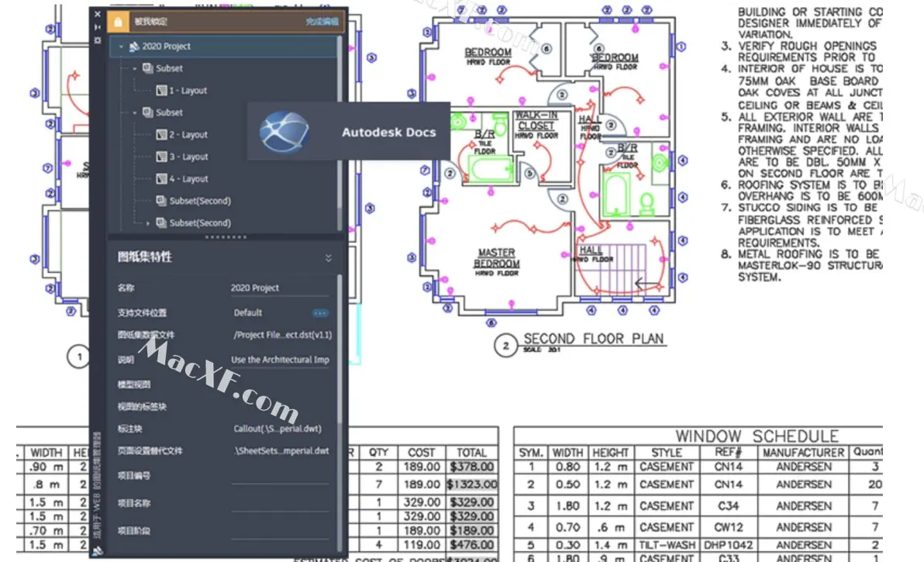924x562 pixels.
Task: Select the 4 - Layout sheet
Action: (x=188, y=179)
